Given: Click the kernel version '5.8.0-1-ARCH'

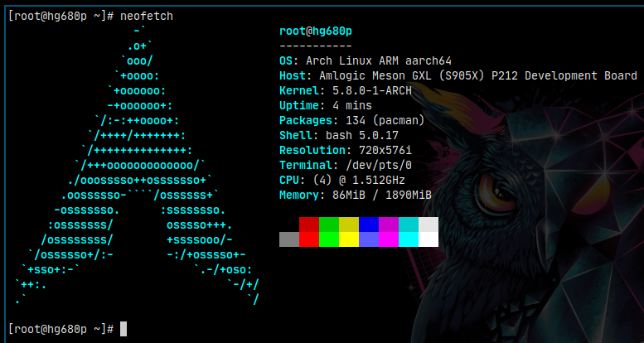Looking at the screenshot, I should [x=372, y=90].
